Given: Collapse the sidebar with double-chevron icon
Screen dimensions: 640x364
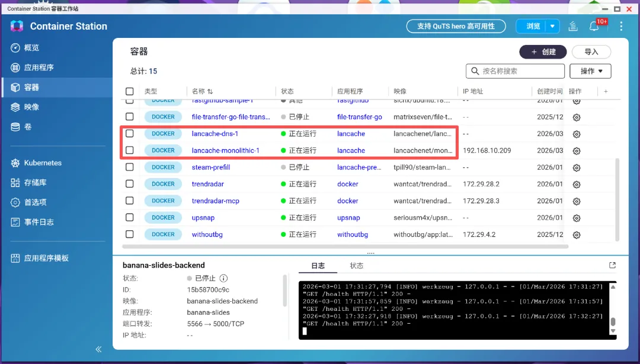Looking at the screenshot, I should 98,349.
